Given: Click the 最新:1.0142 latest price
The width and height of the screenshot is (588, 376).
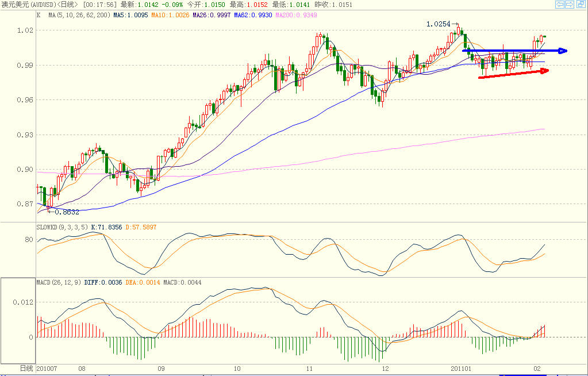Looking at the screenshot, I should (140, 5).
